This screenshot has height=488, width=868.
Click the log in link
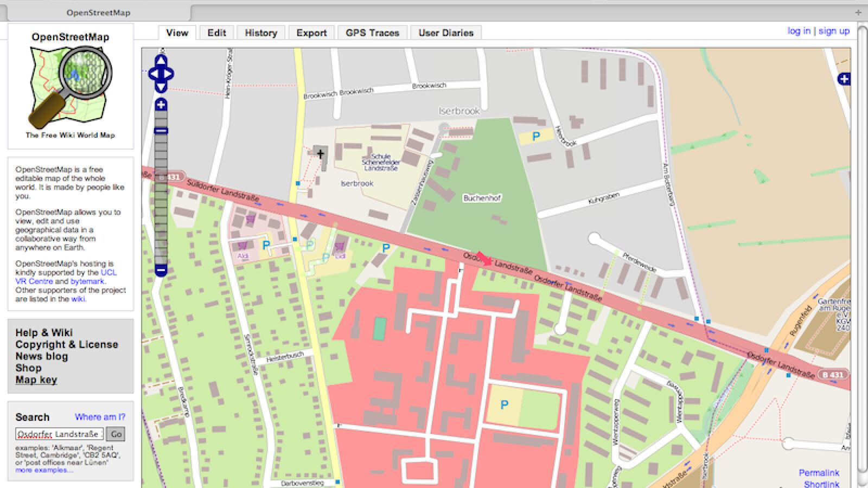click(799, 31)
